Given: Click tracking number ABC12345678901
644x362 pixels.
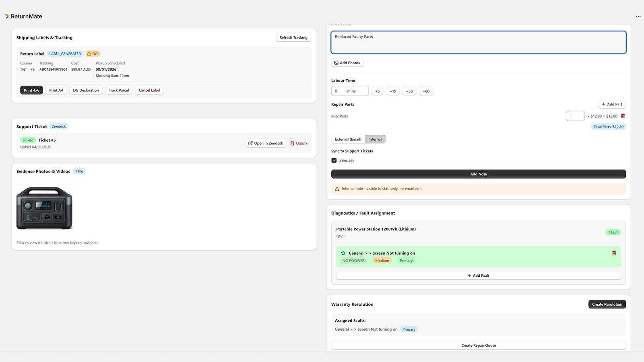Looking at the screenshot, I should click(x=53, y=69).
